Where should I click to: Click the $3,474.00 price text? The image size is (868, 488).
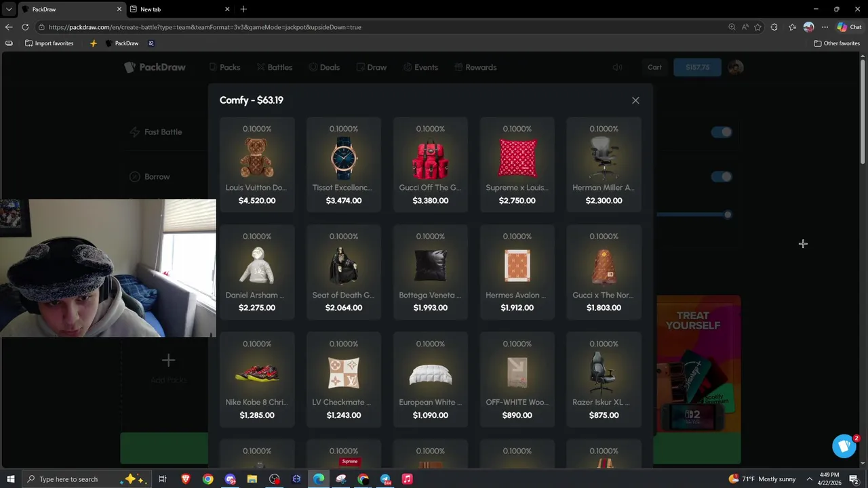344,201
